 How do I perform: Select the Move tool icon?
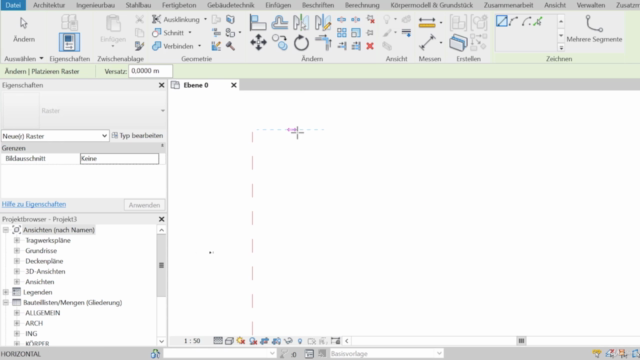258,42
